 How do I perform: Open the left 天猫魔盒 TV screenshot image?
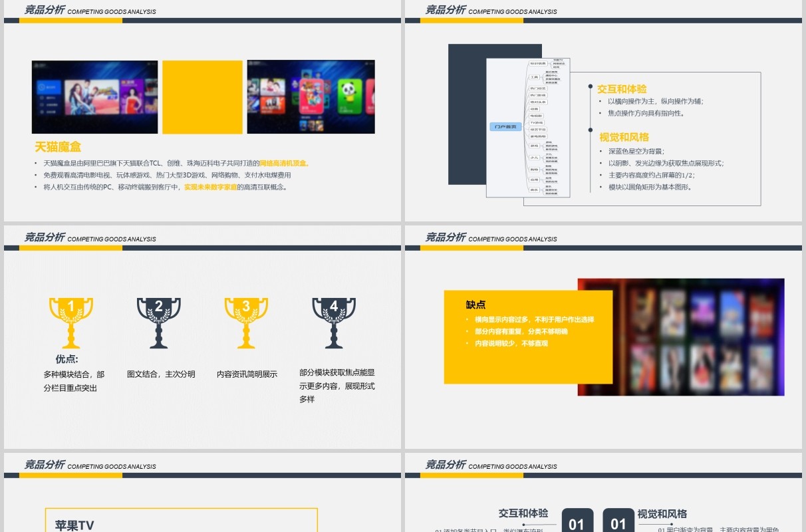point(94,97)
